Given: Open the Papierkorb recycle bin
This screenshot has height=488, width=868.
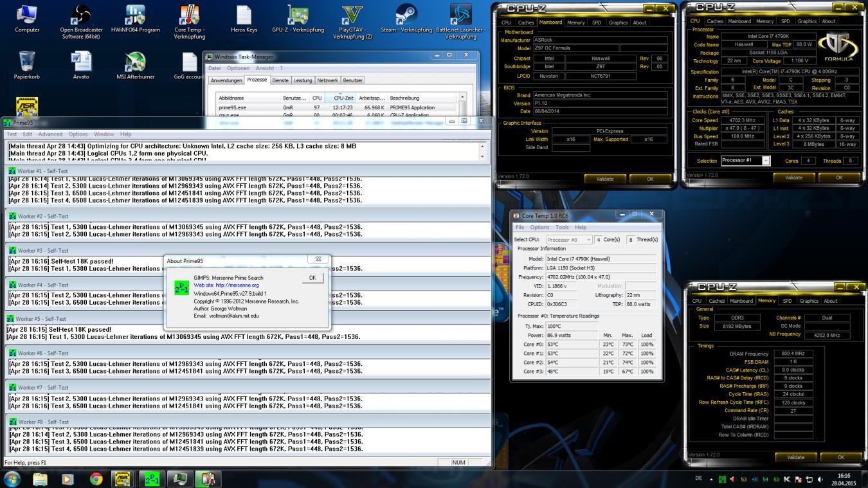Looking at the screenshot, I should click(x=26, y=66).
